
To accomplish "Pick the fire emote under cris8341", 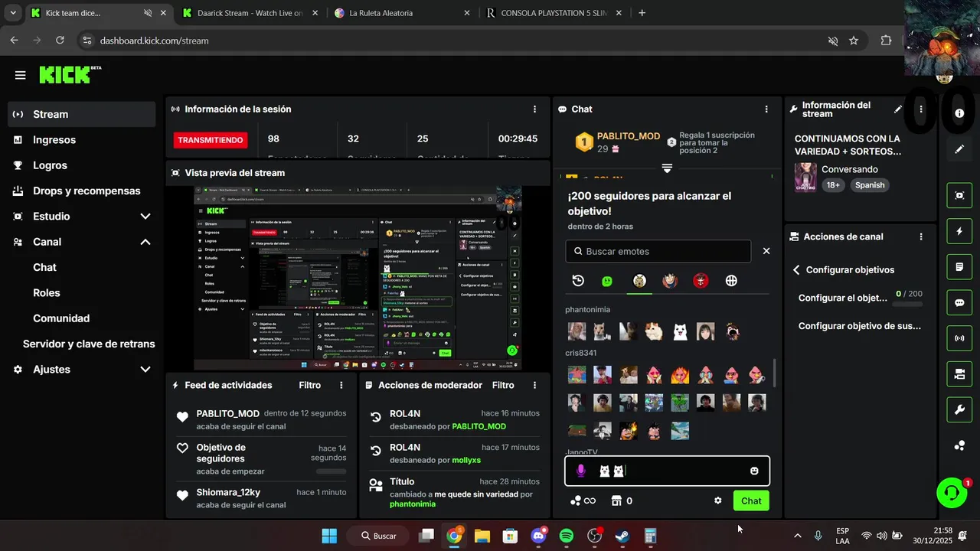I will tap(680, 375).
